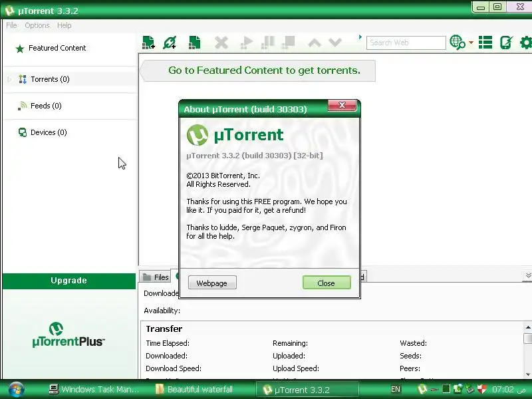
Task: Click the Time Elapsed label
Action: [168, 343]
